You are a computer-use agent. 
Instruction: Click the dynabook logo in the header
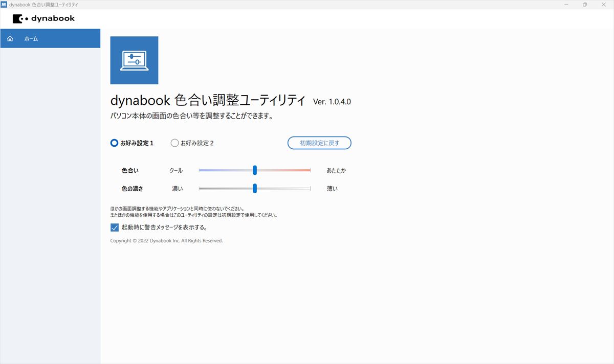pos(44,19)
